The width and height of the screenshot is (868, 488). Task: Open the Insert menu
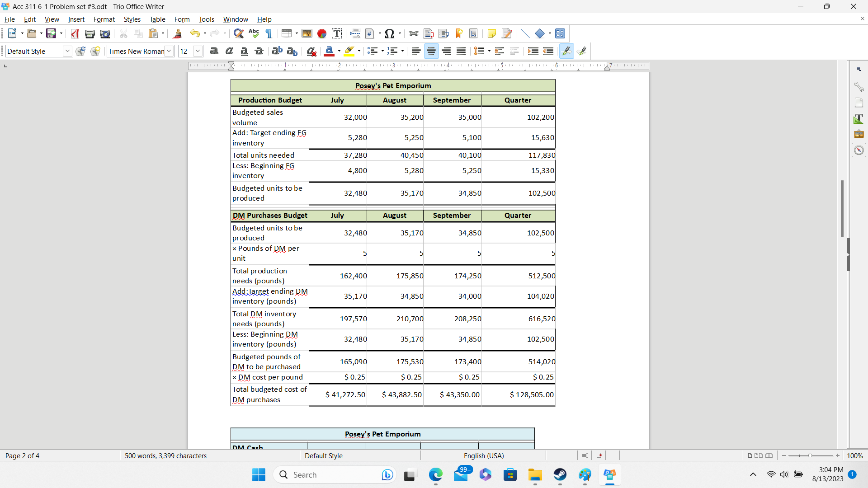76,19
